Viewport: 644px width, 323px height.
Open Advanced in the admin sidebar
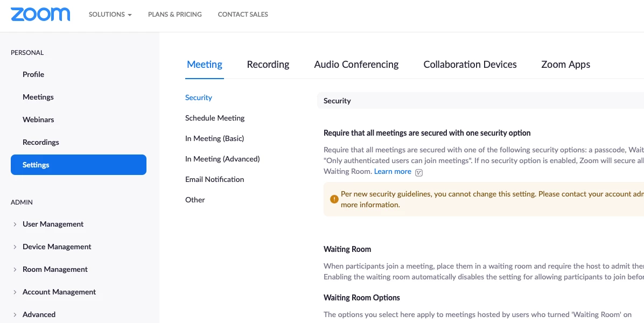click(x=39, y=314)
